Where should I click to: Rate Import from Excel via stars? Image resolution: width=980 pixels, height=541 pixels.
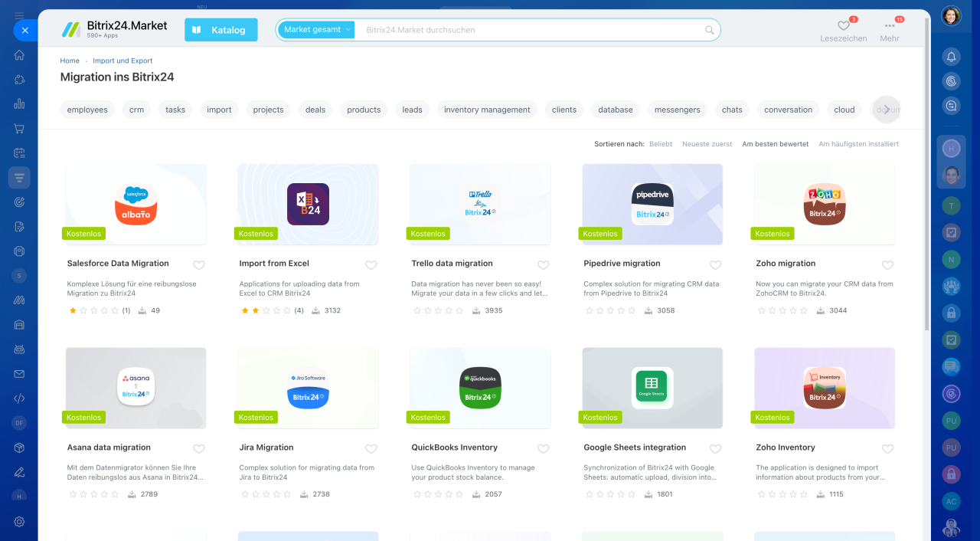266,310
